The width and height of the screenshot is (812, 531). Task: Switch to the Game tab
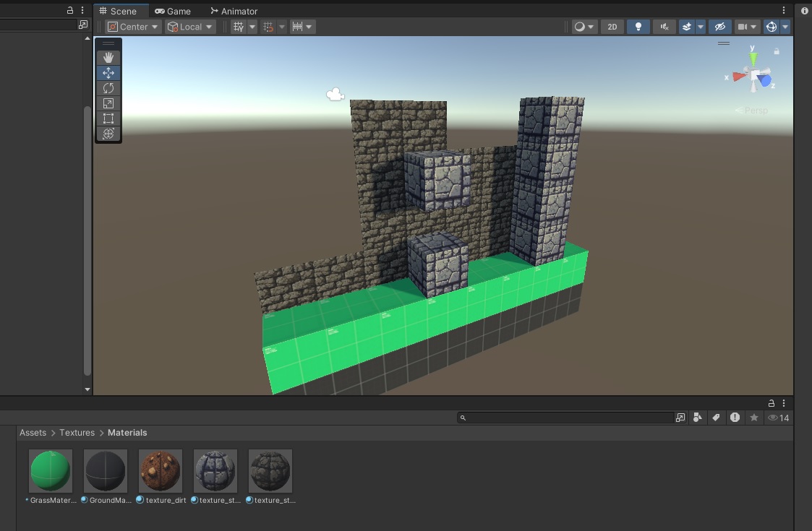coord(173,11)
